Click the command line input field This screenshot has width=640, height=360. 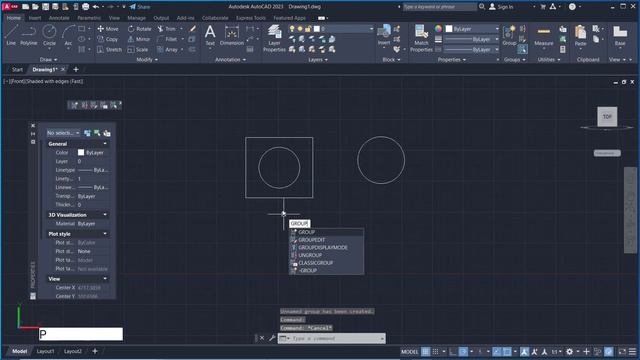click(335, 338)
